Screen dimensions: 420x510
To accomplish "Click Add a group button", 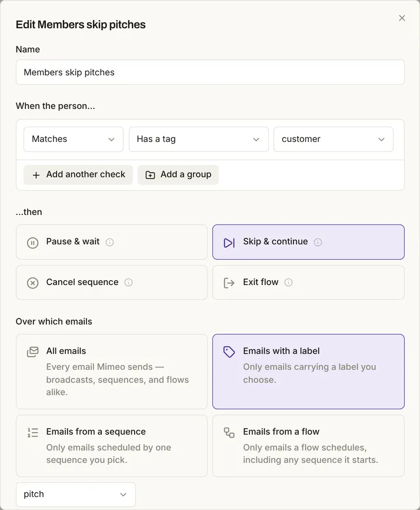I will [x=178, y=175].
